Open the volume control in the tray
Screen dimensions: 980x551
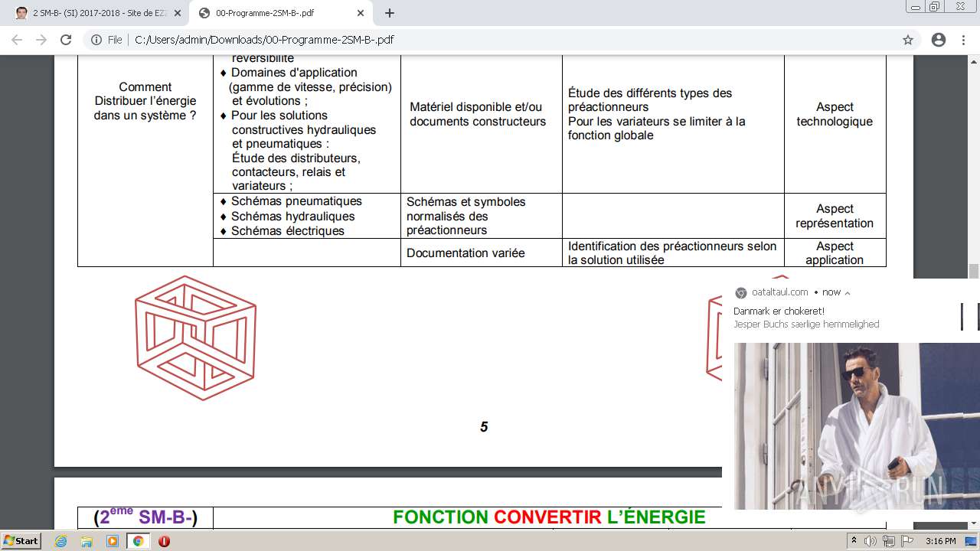click(x=872, y=541)
